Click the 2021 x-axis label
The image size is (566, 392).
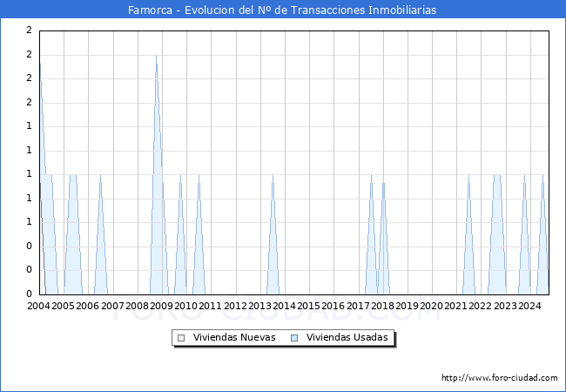[456, 306]
